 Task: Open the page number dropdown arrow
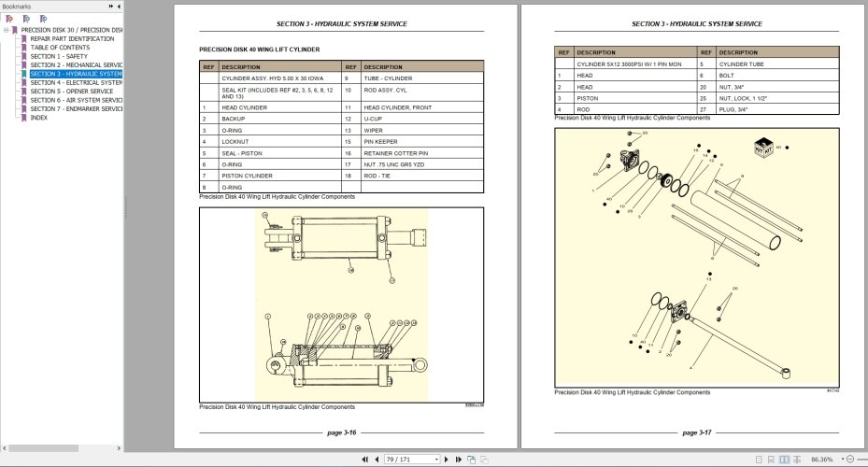436,460
